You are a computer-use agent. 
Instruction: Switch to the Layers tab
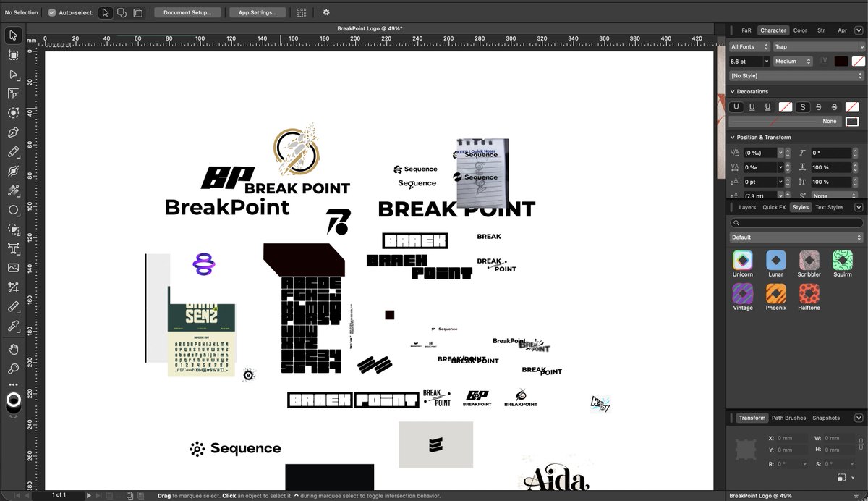[747, 207]
